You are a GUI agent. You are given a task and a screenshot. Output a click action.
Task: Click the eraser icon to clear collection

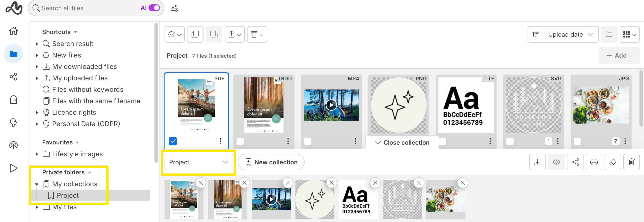click(613, 162)
